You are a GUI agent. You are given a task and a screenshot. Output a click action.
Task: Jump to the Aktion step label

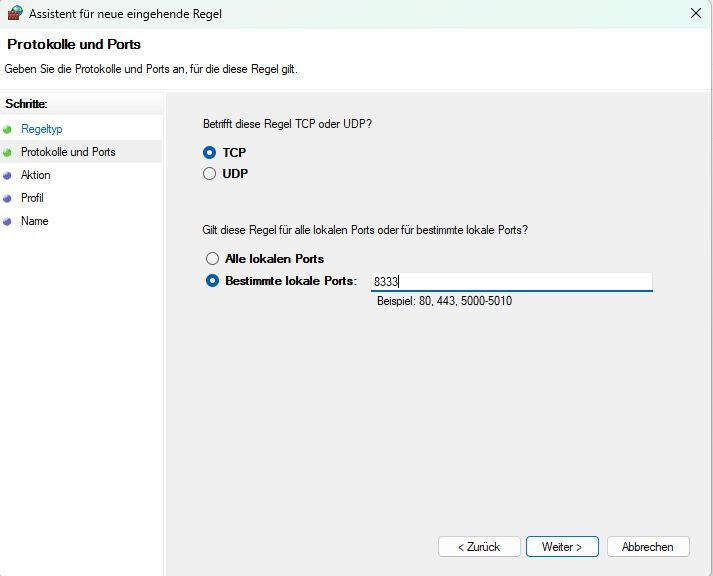[36, 176]
